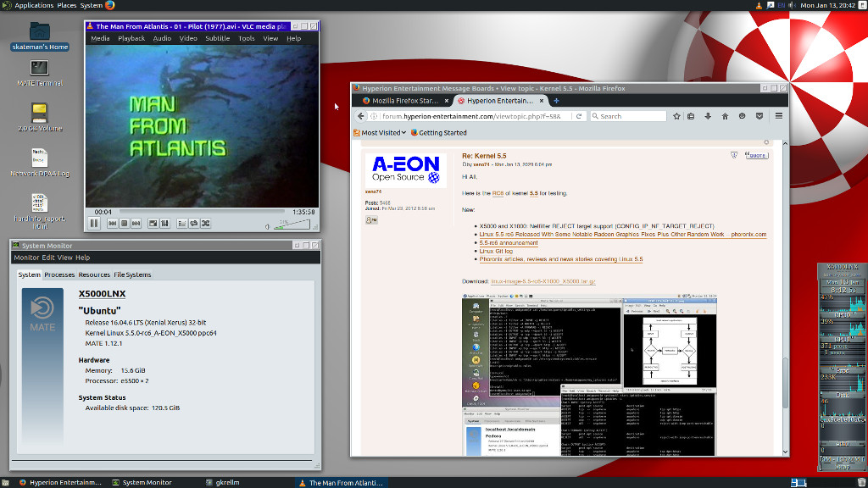Toggle VLC loop mode
This screenshot has width=868, height=488.
pos(194,224)
